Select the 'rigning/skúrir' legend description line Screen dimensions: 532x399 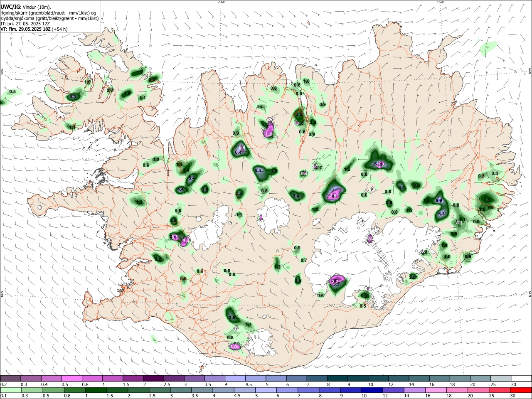pyautogui.click(x=48, y=12)
